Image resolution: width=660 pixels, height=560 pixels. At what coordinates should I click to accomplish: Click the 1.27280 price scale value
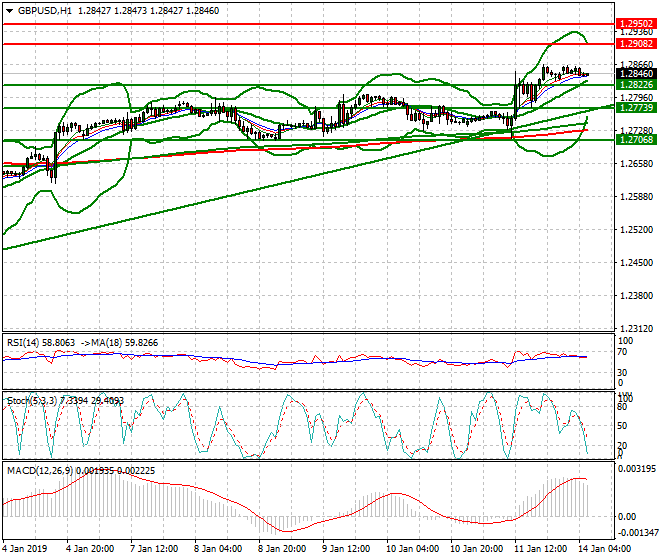pos(636,131)
